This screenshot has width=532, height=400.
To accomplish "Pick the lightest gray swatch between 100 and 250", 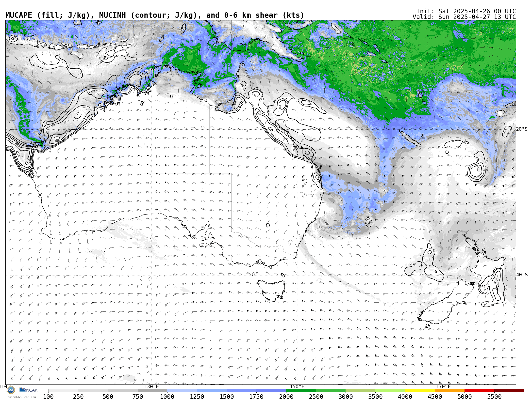I will [63, 390].
